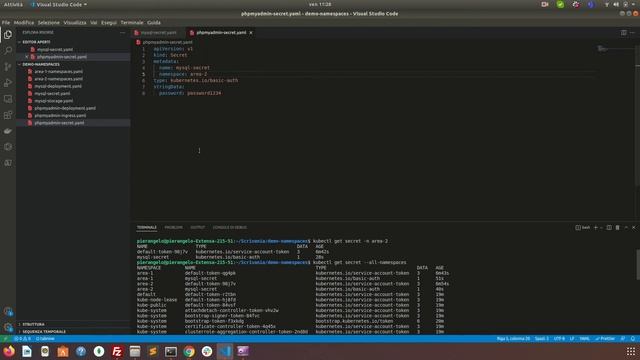Click Attività in the top bar
The image size is (640, 360).
click(x=13, y=4)
